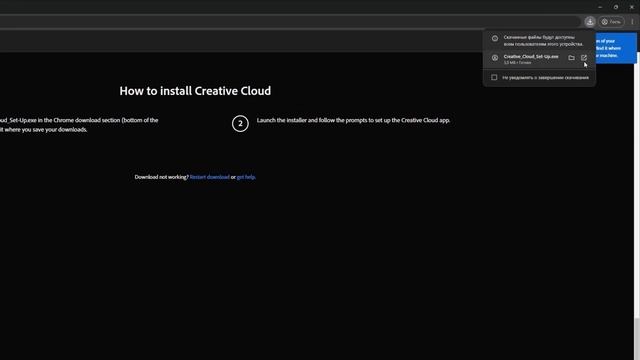
Task: Minimize the browser window
Action: pos(600,7)
